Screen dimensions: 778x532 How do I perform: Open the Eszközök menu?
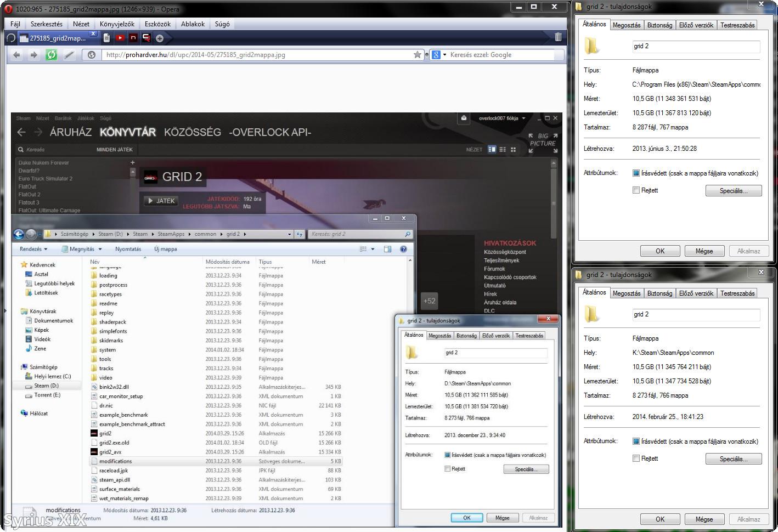click(x=157, y=24)
